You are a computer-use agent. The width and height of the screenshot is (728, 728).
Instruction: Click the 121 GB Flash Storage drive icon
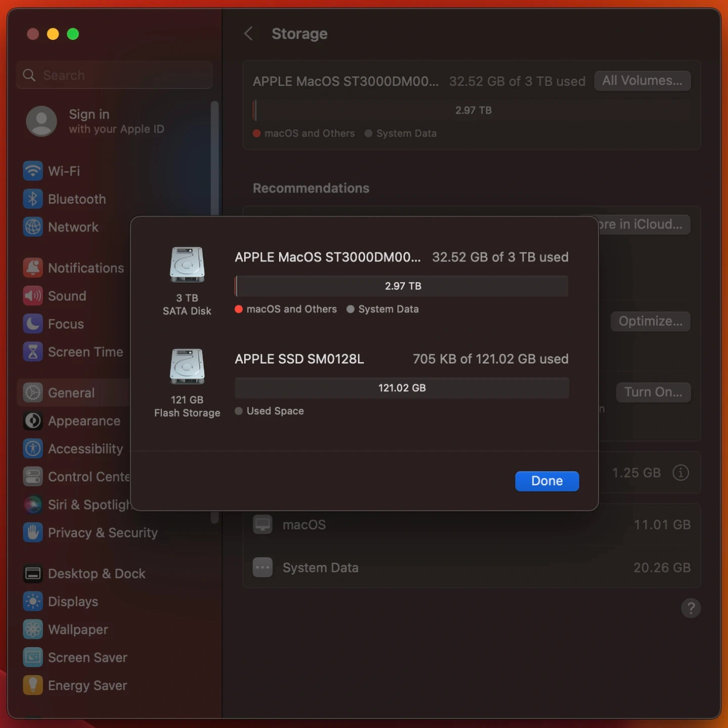click(x=187, y=367)
